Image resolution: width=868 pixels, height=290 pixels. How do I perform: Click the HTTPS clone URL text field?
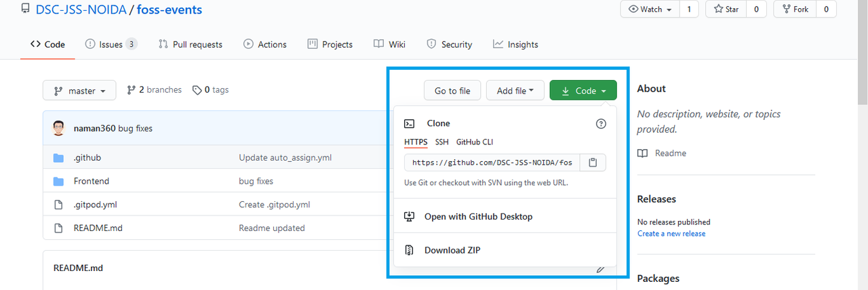[492, 163]
